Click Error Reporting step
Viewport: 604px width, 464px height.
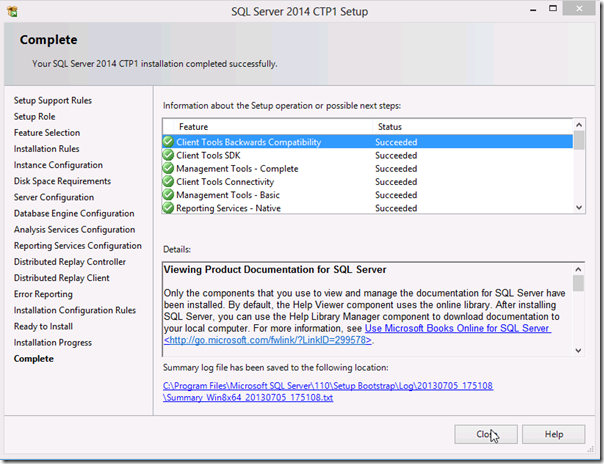(43, 294)
